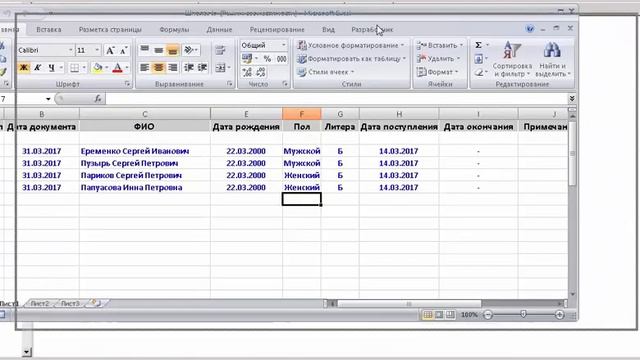This screenshot has width=640, height=360.
Task: Decrease decimal places
Action: (260, 72)
